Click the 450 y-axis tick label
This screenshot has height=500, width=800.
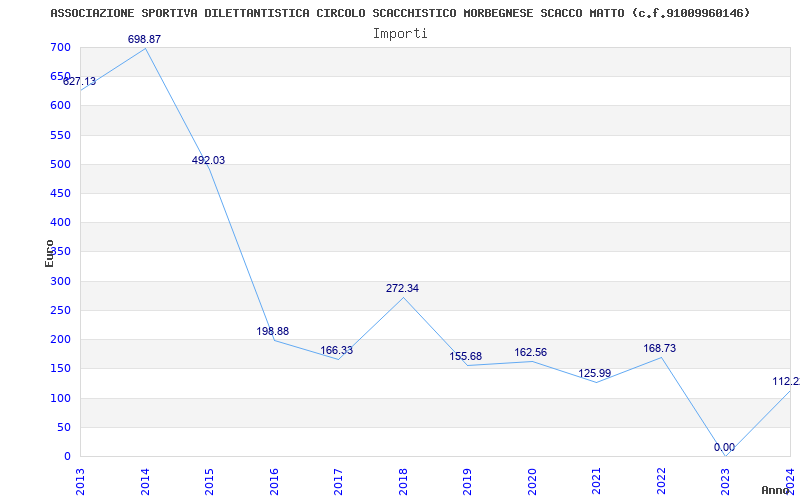click(60, 193)
